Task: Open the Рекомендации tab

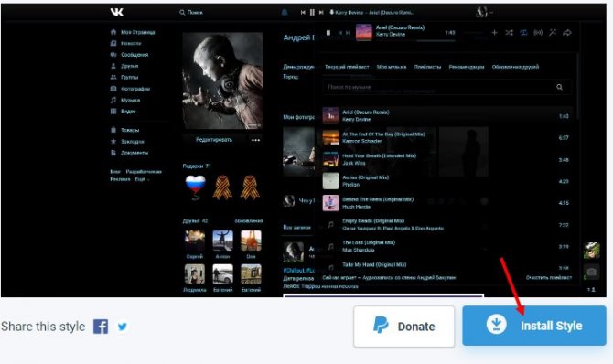Action: point(467,67)
